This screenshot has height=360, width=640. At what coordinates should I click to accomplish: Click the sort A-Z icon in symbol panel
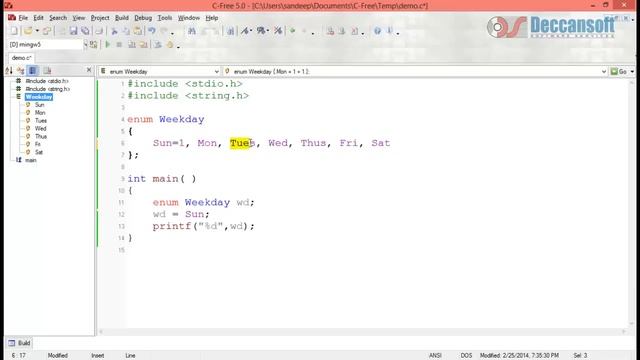(9, 71)
